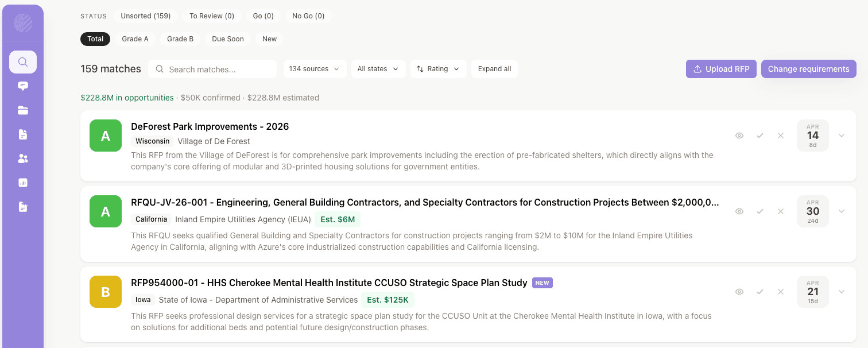
Task: Open the document icon in the sidebar
Action: (x=23, y=134)
